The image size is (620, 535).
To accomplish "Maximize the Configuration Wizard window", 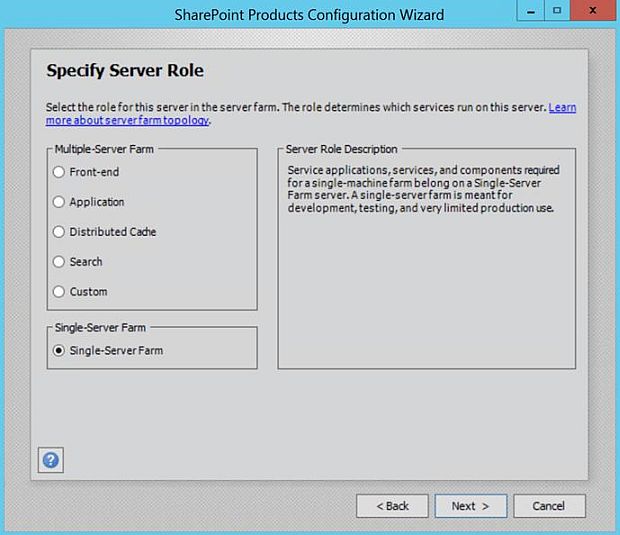I will 557,11.
